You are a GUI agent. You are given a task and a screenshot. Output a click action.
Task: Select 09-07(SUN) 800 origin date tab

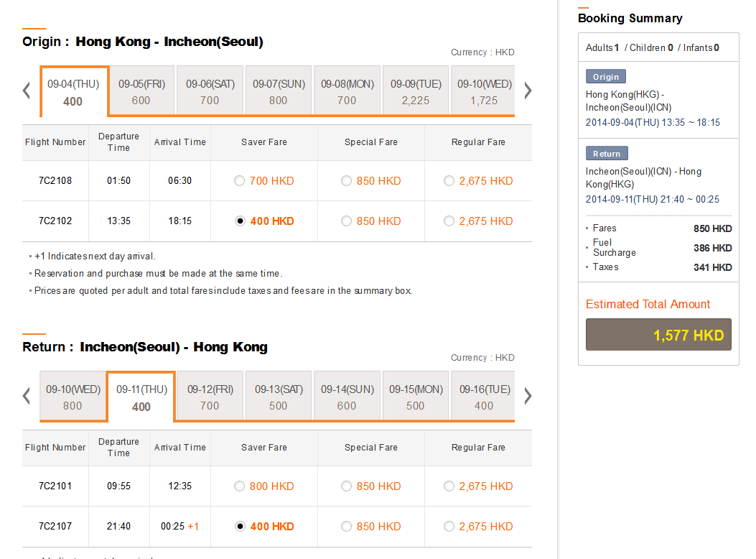point(279,91)
